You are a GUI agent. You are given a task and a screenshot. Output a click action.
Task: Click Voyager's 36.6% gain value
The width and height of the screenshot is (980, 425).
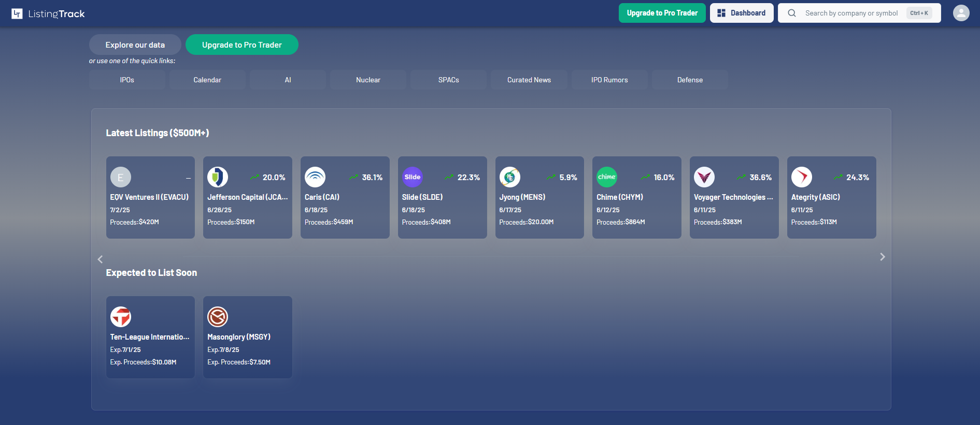[x=761, y=178]
